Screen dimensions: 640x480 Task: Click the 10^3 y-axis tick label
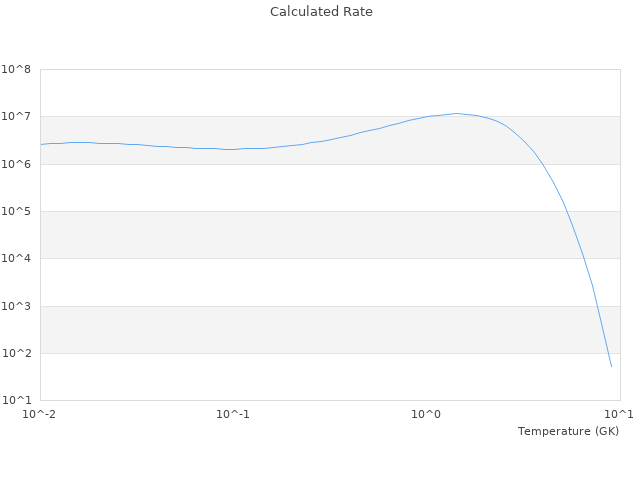[x=16, y=307]
